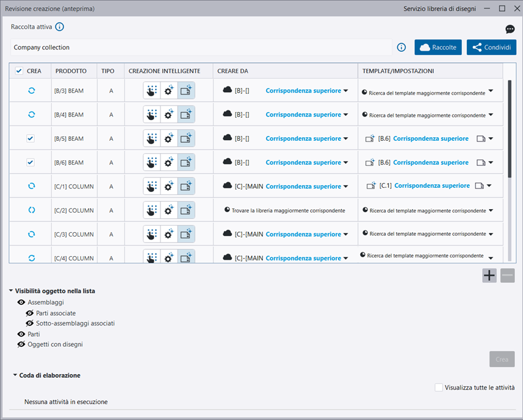The width and height of the screenshot is (523, 420).
Task: Open template dropdown for B/6 BEAM row
Action: [x=491, y=163]
